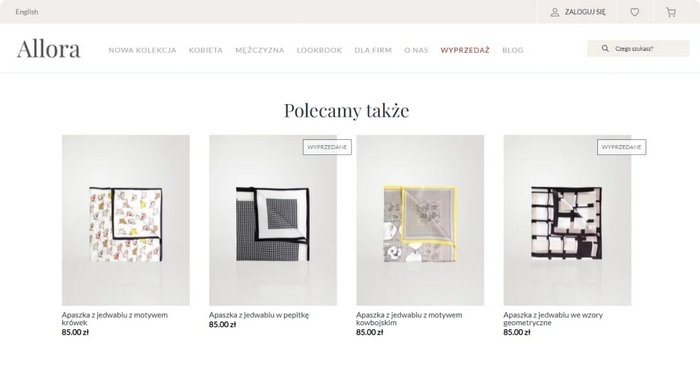Switch site language to English
This screenshot has height=371, width=700.
click(x=27, y=12)
